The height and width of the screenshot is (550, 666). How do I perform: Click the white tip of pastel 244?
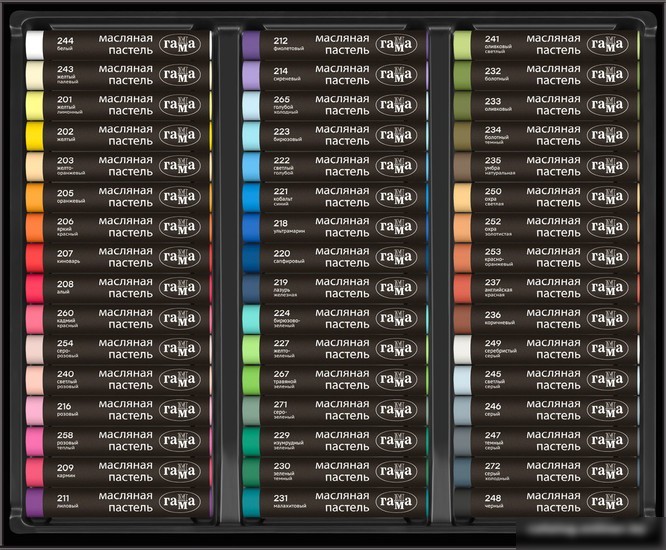coord(34,45)
